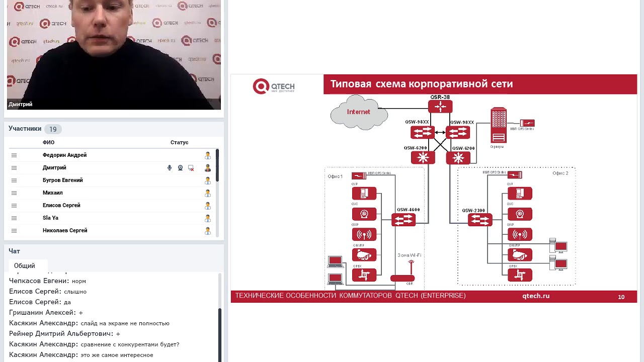644x362 pixels.
Task: Click the handle icon beside Николаев Сергей
Action: 14,231
